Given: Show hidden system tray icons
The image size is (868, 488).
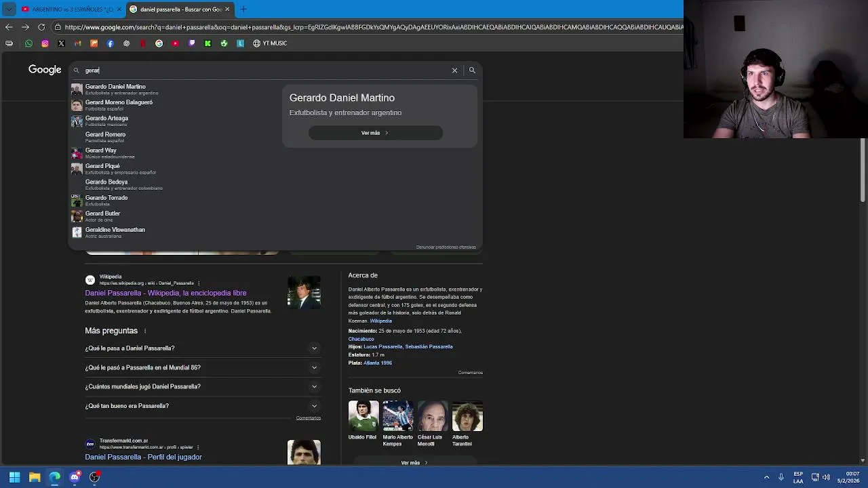Looking at the screenshot, I should coord(766,477).
